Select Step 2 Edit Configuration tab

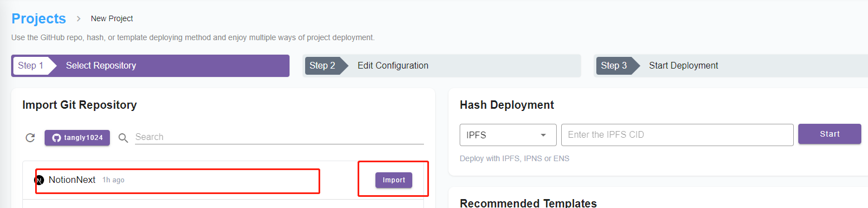(x=442, y=65)
